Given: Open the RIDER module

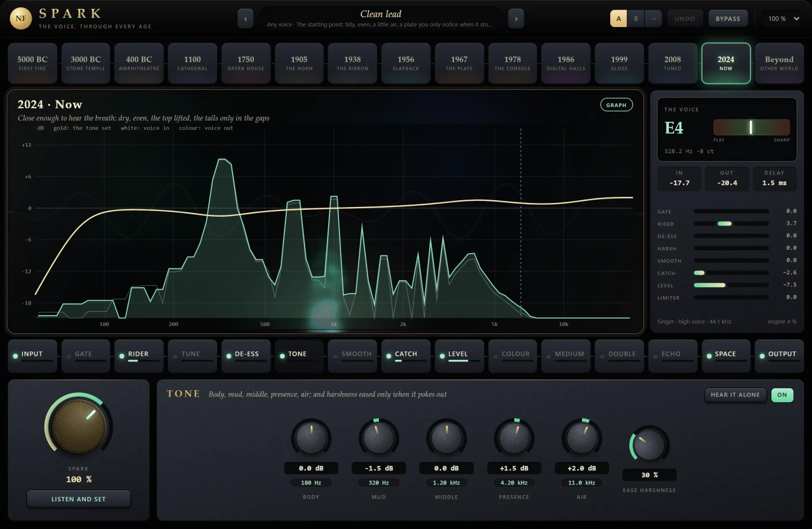Looking at the screenshot, I should [x=139, y=355].
